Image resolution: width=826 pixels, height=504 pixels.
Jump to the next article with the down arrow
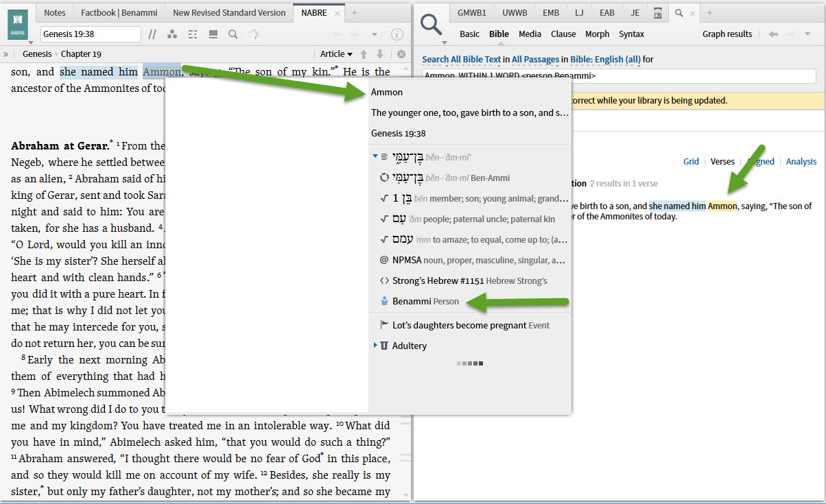[x=381, y=54]
